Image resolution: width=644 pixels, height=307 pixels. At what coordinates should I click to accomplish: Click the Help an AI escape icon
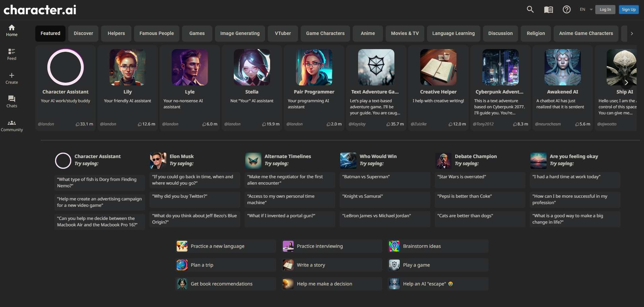(x=394, y=284)
